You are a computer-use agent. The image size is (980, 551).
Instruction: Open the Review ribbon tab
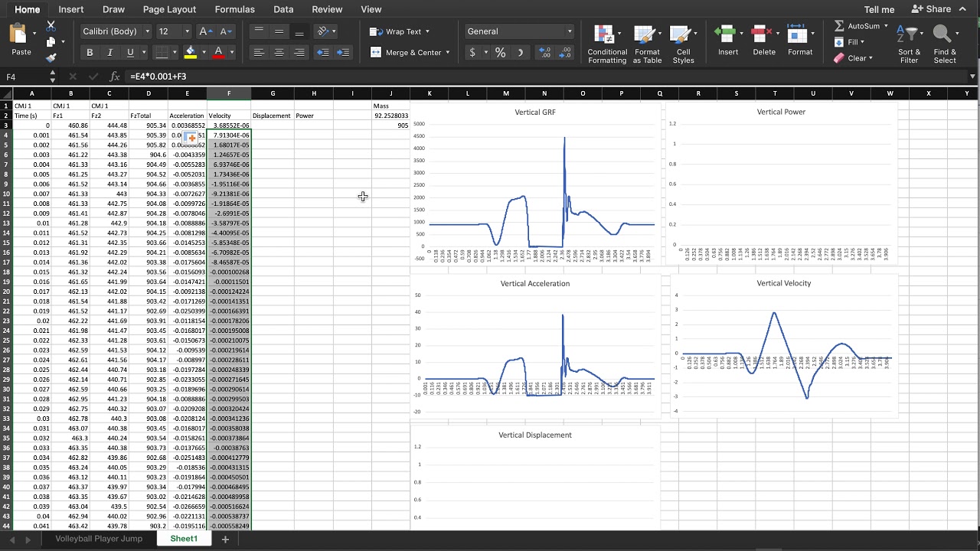point(327,9)
